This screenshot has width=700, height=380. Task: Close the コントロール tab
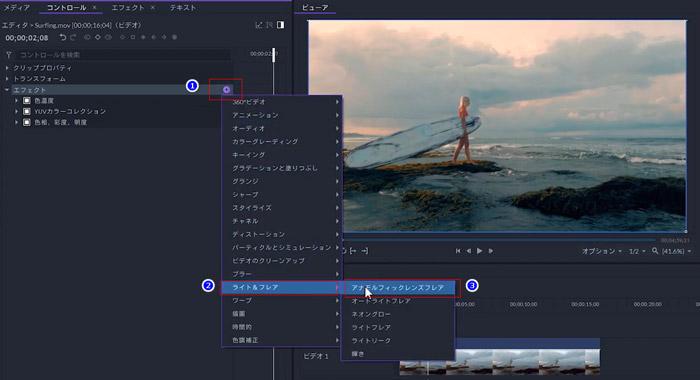pyautogui.click(x=94, y=8)
